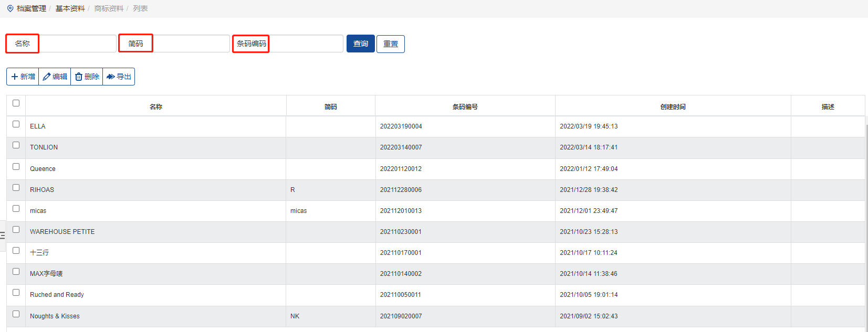This screenshot has width=868, height=332.
Task: Go to 档案管理 breadcrumb item
Action: pos(32,8)
